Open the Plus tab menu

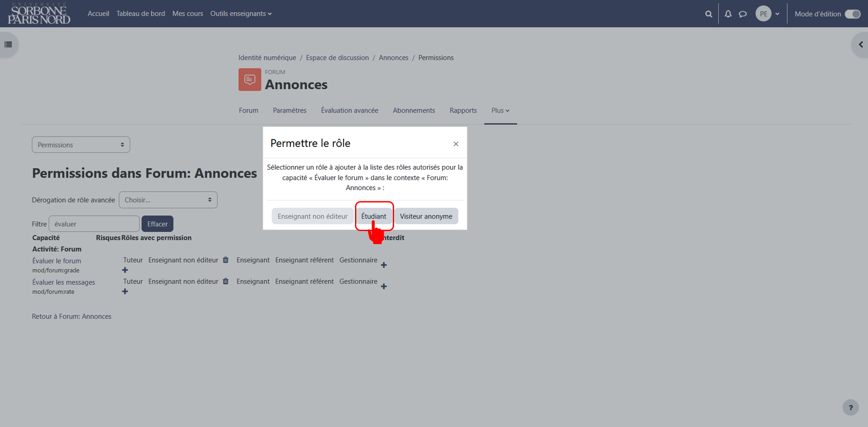pyautogui.click(x=500, y=111)
